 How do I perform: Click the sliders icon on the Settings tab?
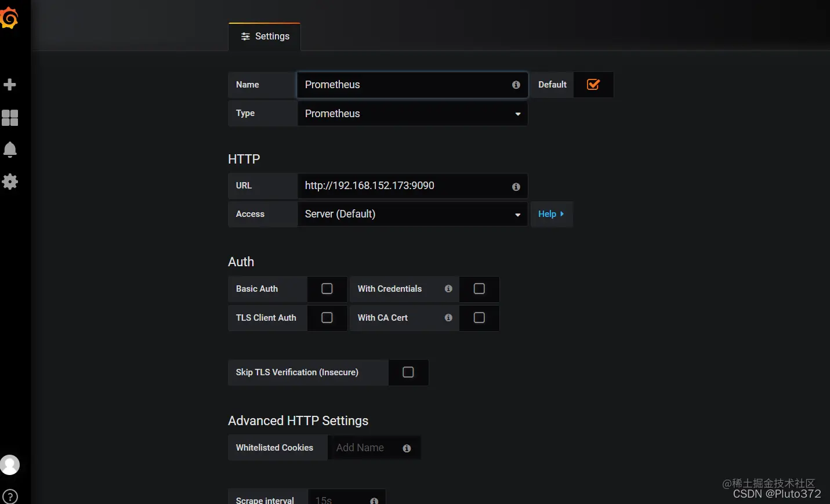click(245, 37)
